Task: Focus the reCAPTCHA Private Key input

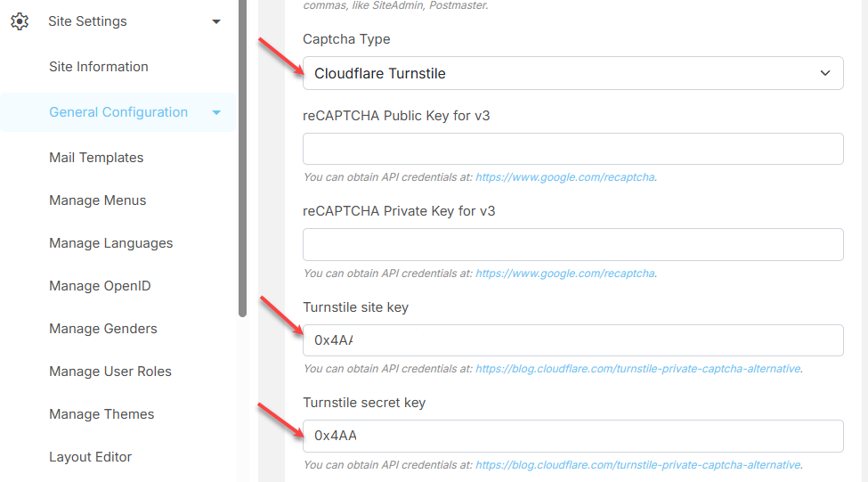Action: (572, 244)
